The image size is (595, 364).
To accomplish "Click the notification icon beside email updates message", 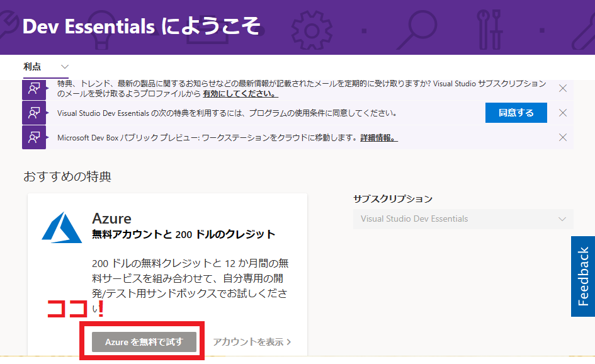I will pos(34,88).
